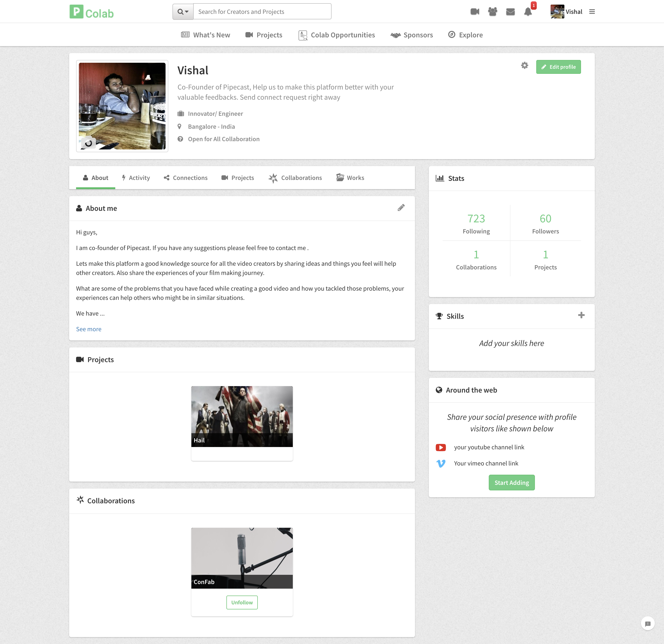Viewport: 664px width, 644px height.
Task: Click the Vimeo icon under Around the web
Action: point(440,463)
